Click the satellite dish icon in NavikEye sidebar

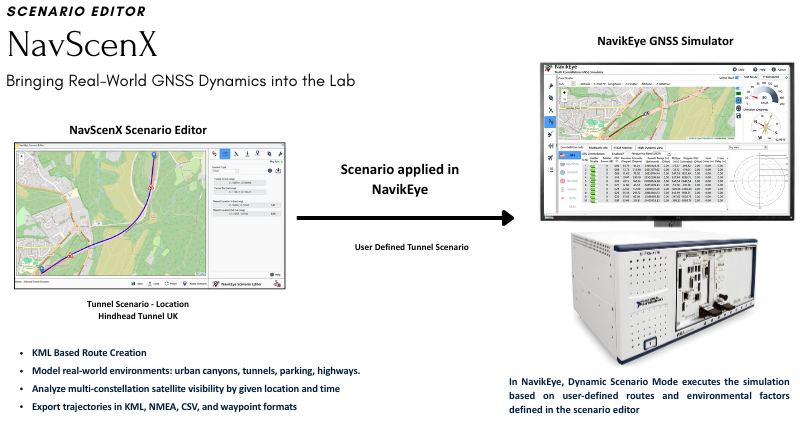click(x=551, y=134)
